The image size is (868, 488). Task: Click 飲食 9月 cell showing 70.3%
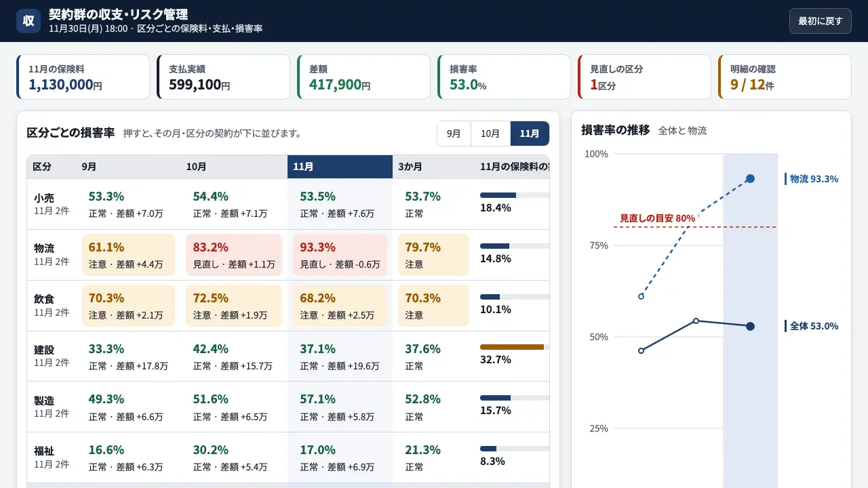tap(128, 306)
